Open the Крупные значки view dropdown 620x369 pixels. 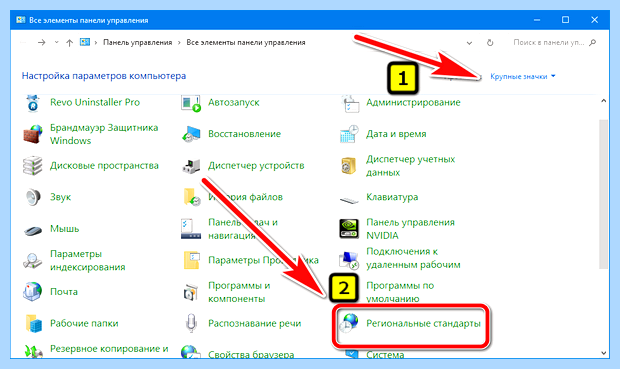(522, 76)
